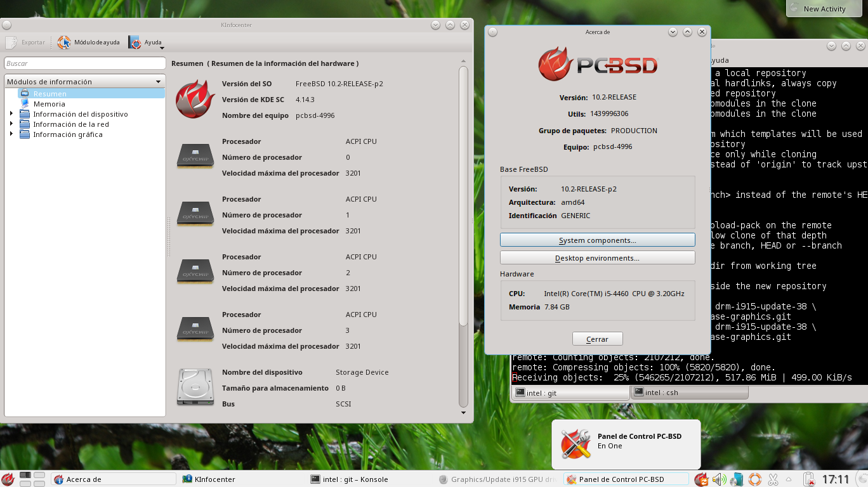Click the wrench icon in the notification
868x487 pixels.
pyautogui.click(x=575, y=445)
